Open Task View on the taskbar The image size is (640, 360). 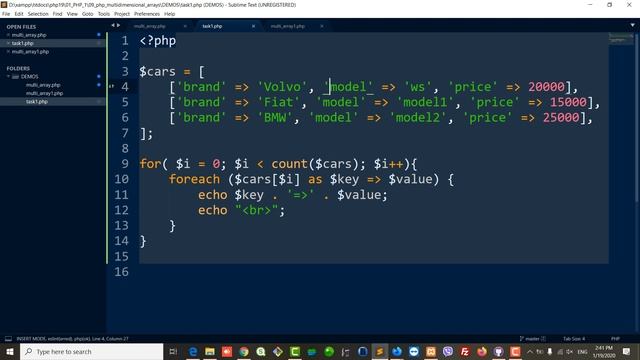173,351
